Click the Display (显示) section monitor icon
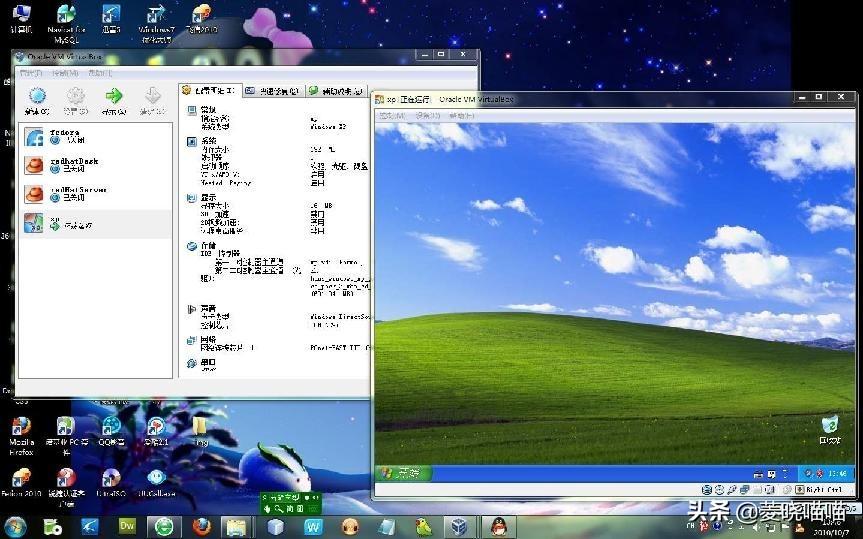Viewport: 863px width, 539px height. (192, 198)
